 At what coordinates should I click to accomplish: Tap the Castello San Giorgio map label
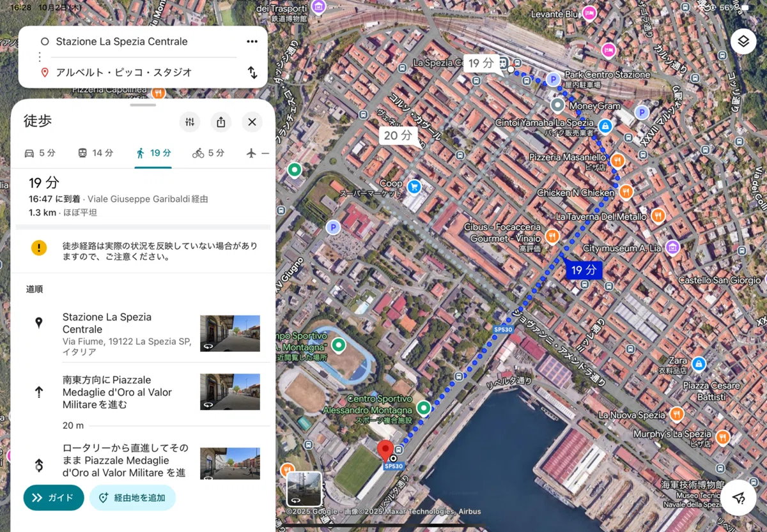[720, 280]
